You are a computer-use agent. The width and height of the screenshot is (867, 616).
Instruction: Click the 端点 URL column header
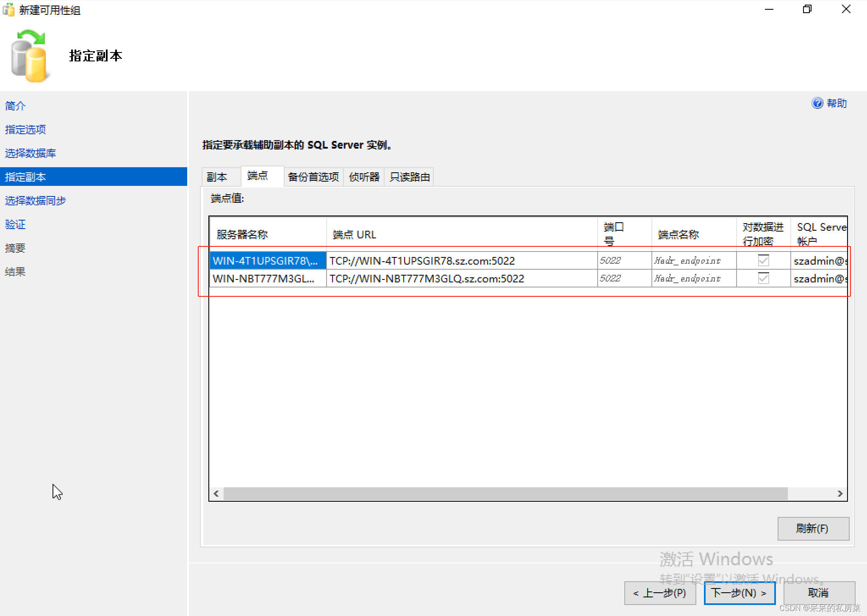[461, 234]
